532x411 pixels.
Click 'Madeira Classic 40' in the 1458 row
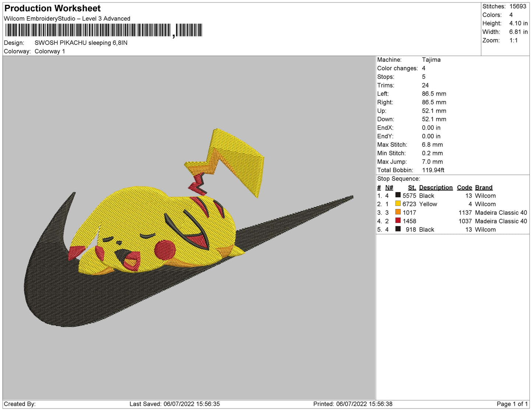(x=501, y=221)
